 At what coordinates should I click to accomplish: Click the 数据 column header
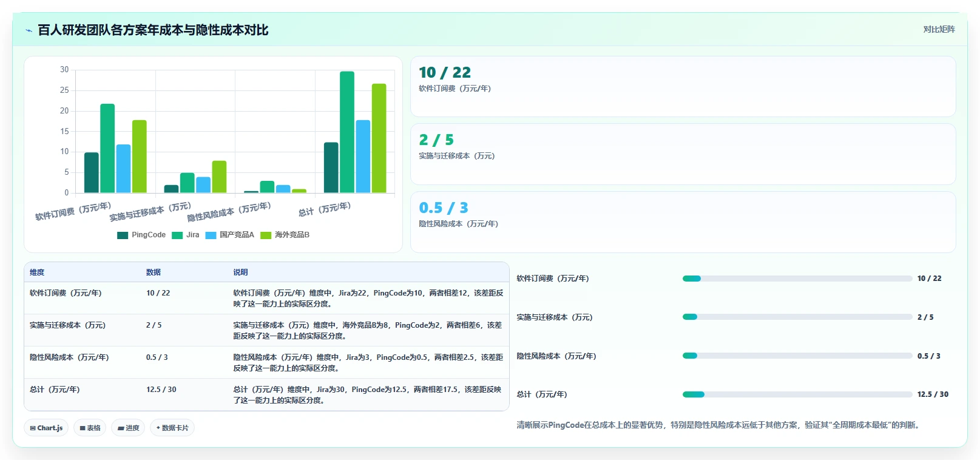click(x=154, y=272)
